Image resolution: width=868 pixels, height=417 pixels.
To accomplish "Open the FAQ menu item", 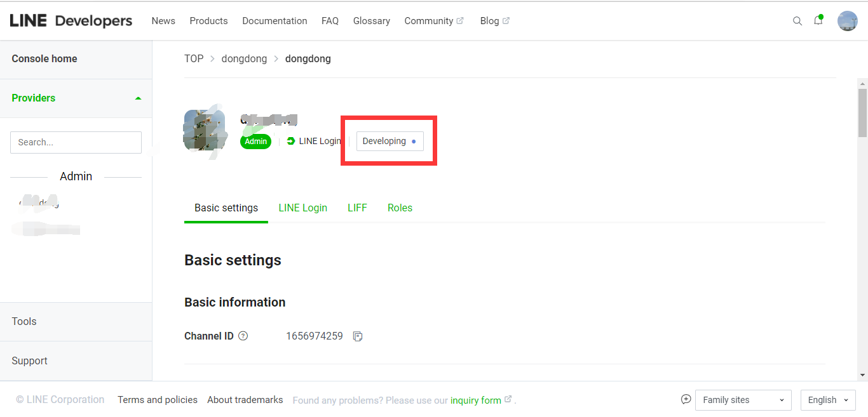I will click(x=330, y=21).
